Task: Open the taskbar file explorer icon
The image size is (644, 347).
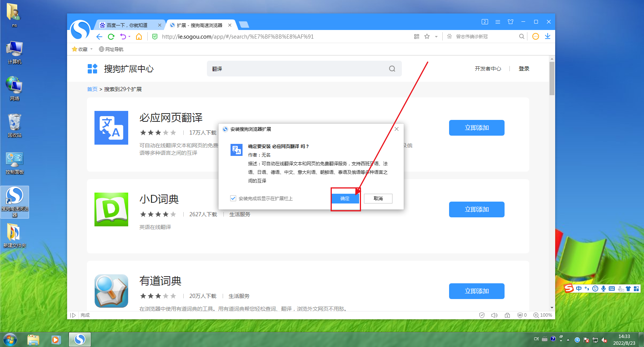Action: pyautogui.click(x=33, y=340)
